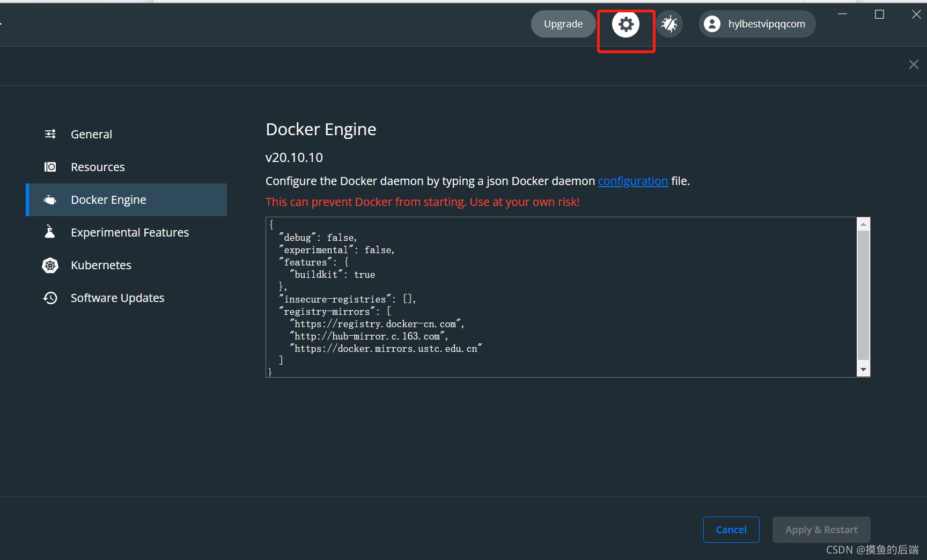Open the General settings tab
The image size is (927, 560).
click(x=127, y=134)
